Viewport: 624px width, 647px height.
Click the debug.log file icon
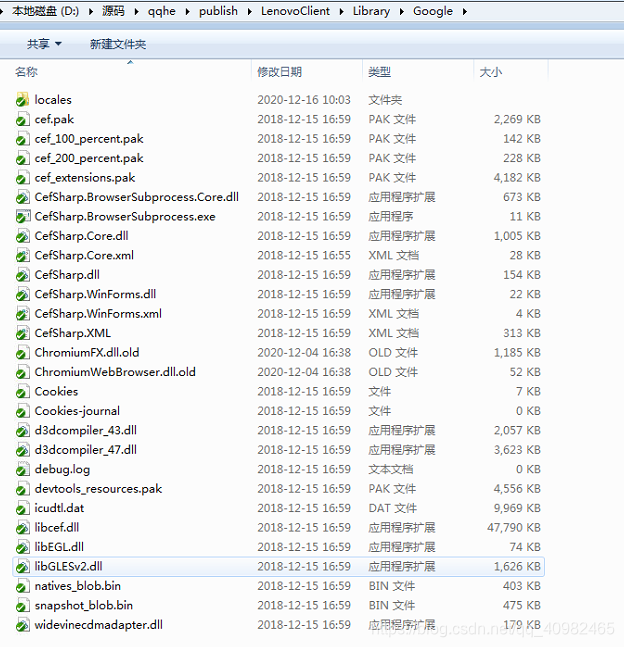pos(23,469)
